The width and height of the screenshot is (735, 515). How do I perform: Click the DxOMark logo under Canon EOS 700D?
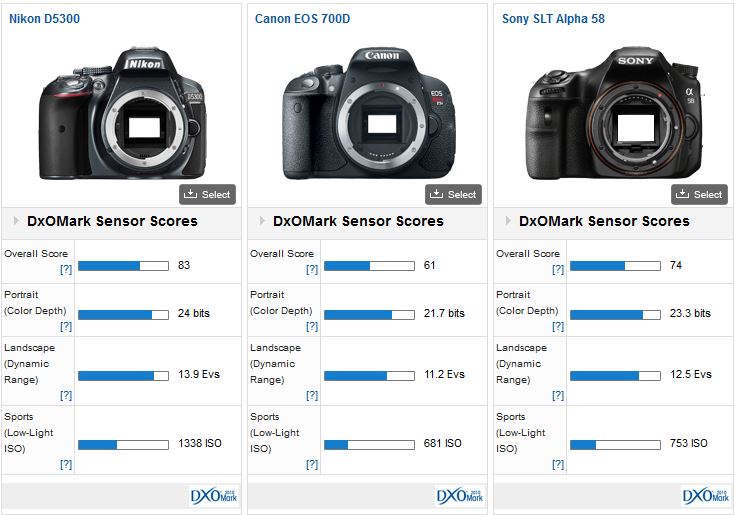459,495
